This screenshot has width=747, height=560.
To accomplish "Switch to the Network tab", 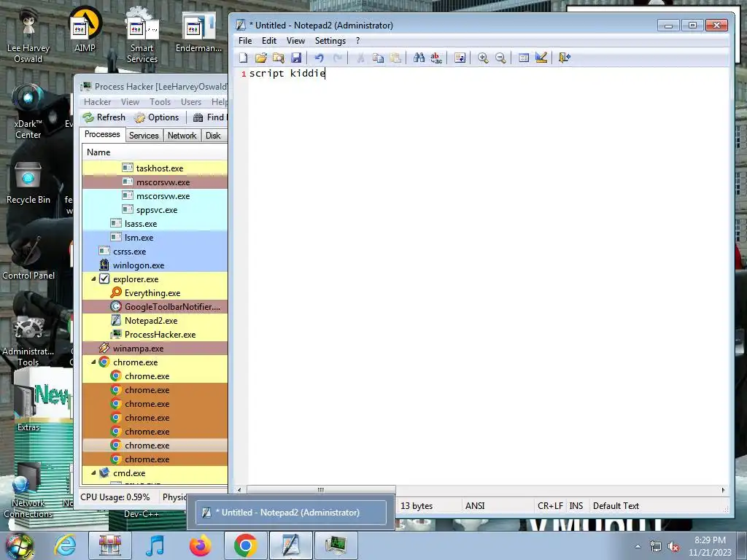I will click(x=182, y=136).
